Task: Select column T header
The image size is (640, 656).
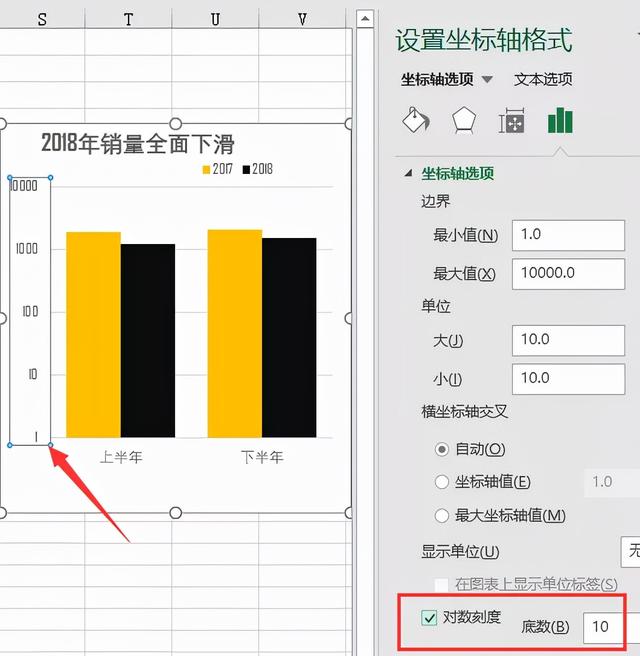Action: click(128, 19)
